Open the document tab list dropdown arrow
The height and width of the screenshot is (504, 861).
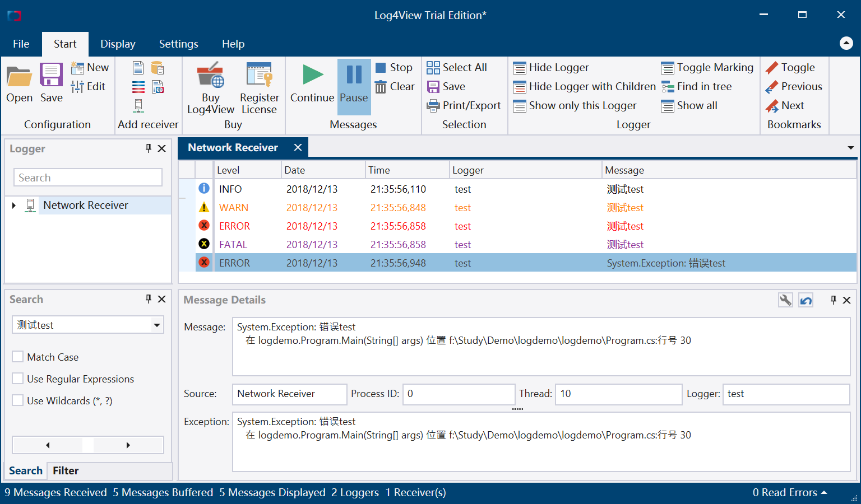coord(851,148)
